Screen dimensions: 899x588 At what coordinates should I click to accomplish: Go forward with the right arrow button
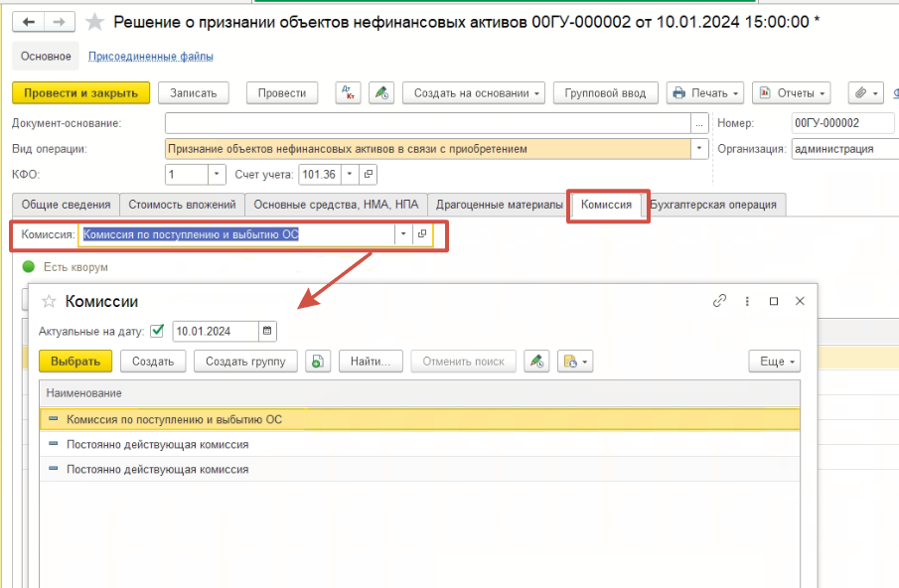pos(59,22)
